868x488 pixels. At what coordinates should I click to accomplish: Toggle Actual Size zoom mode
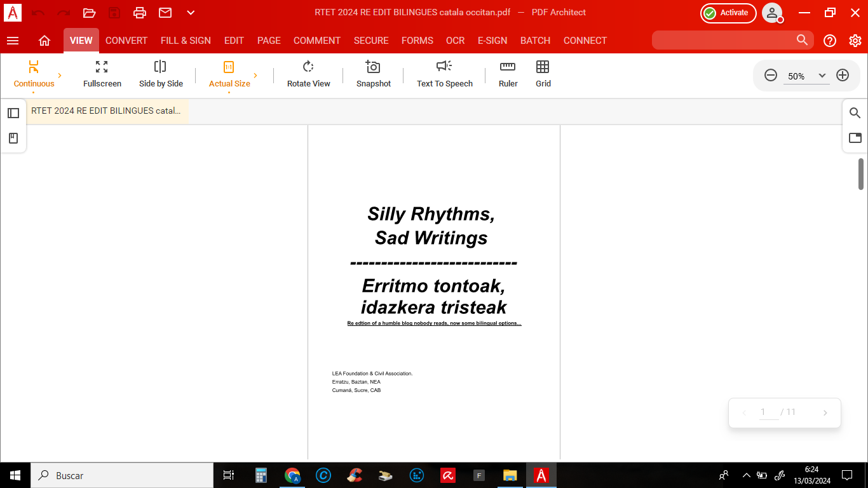(x=229, y=75)
